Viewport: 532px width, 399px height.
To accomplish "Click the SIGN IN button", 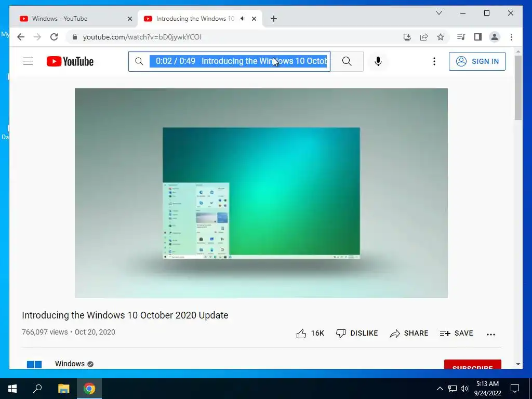I will (x=477, y=61).
